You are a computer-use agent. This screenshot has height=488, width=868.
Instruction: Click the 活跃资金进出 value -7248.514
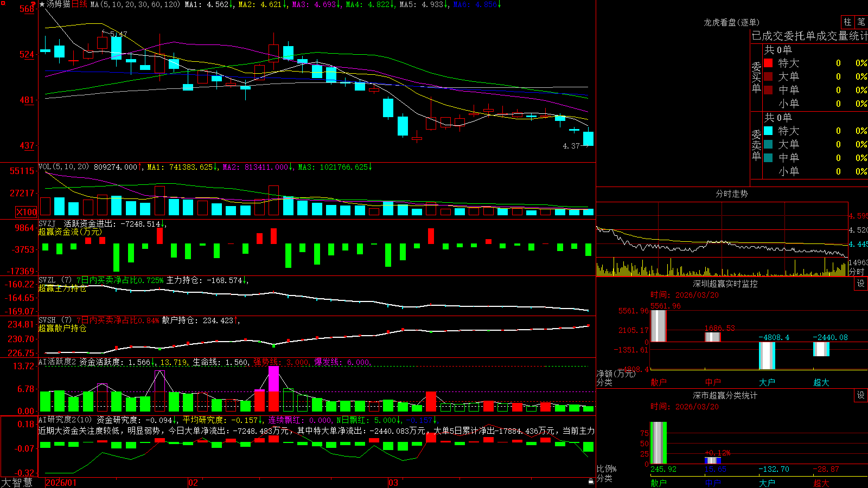(x=141, y=223)
